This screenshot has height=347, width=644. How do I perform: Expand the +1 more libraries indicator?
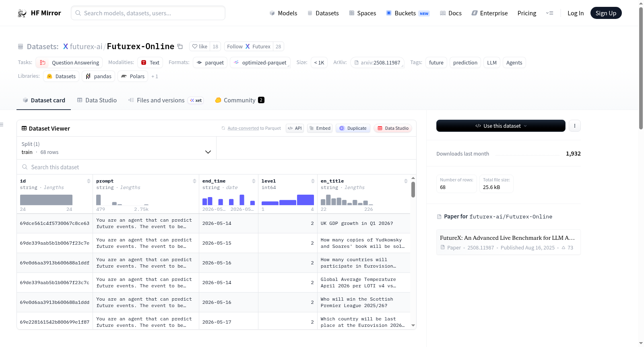coord(155,77)
